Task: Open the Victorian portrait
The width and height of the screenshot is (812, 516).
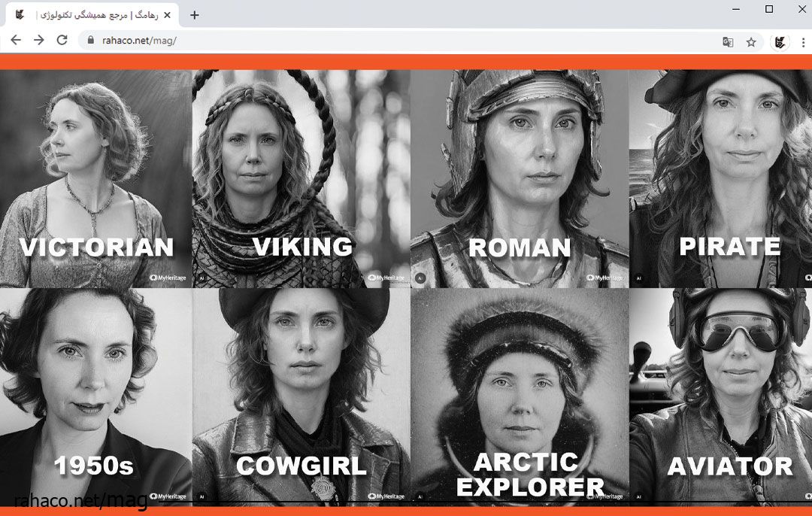Action: pos(95,179)
